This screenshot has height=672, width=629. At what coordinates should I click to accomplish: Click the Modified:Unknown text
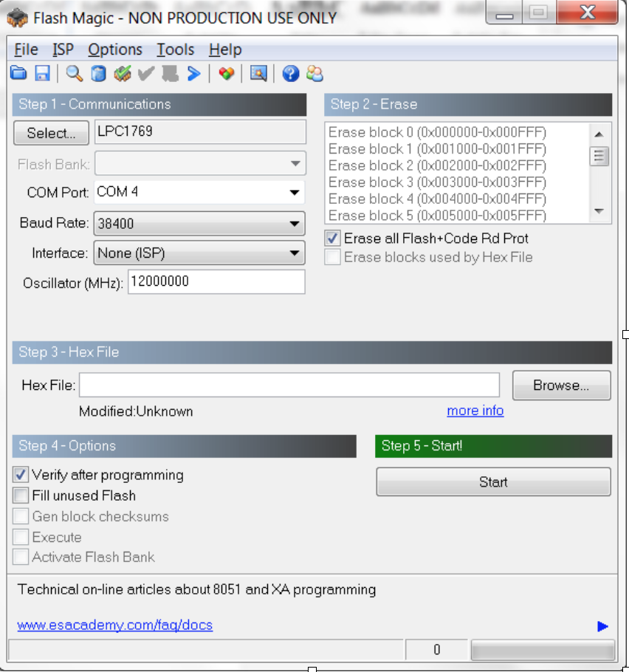[136, 411]
